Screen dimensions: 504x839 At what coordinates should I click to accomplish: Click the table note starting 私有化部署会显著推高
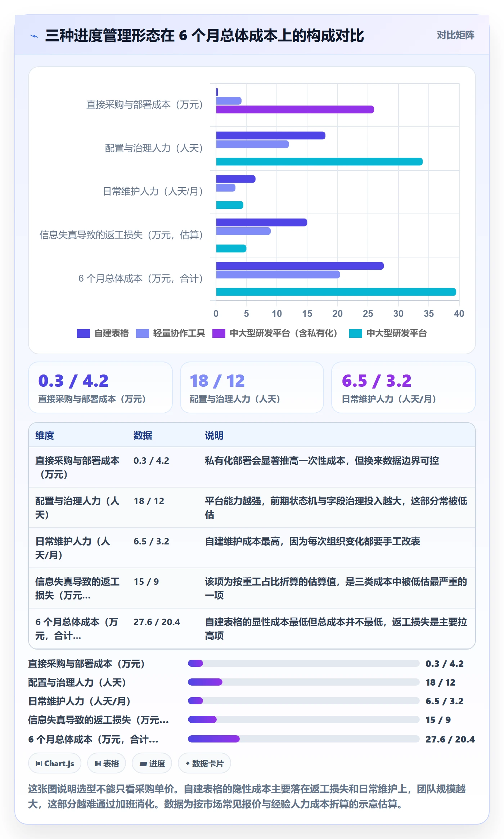pyautogui.click(x=322, y=461)
